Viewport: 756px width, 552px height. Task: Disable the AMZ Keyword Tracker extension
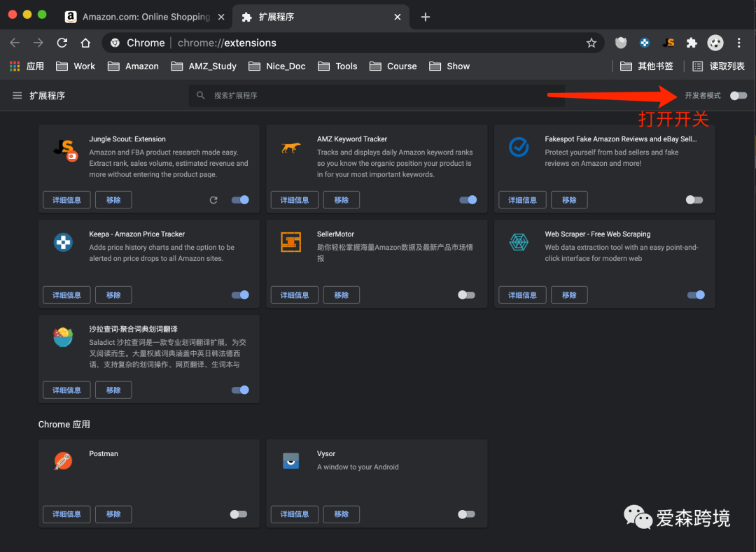click(x=468, y=200)
